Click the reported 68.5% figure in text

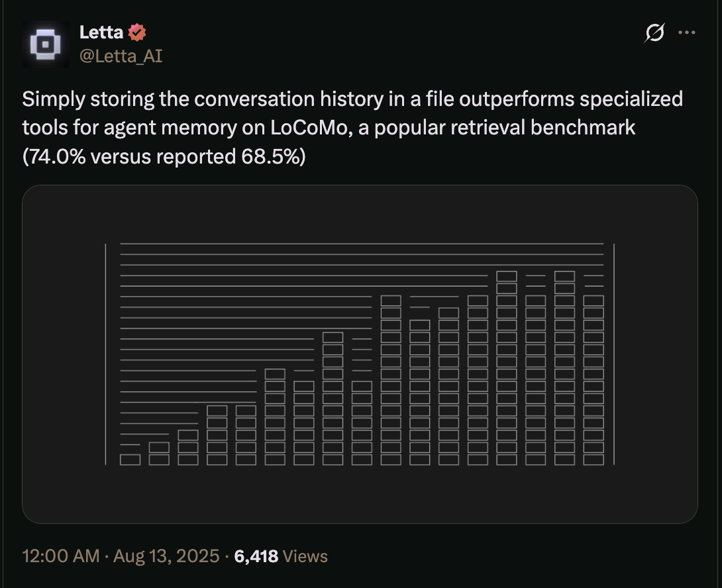point(270,156)
